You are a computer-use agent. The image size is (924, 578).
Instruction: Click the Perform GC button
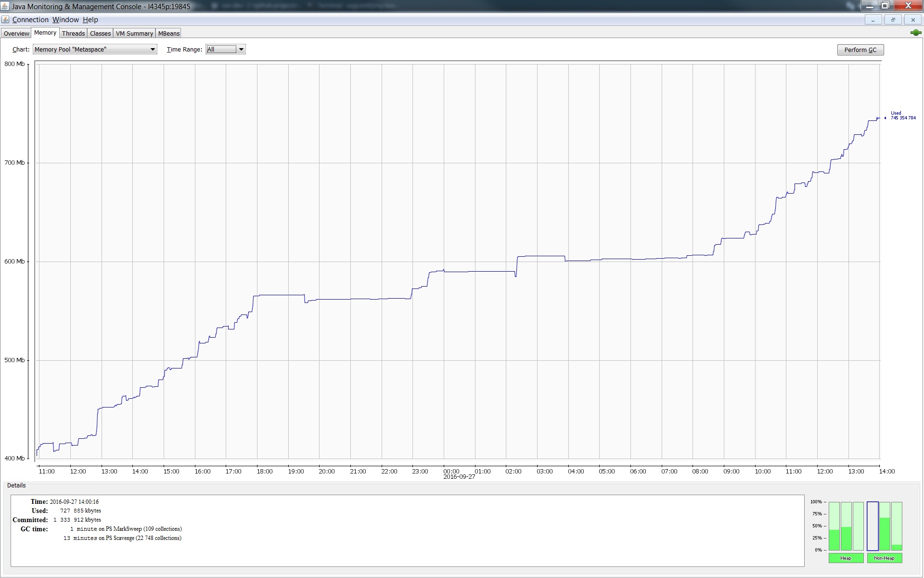[860, 50]
